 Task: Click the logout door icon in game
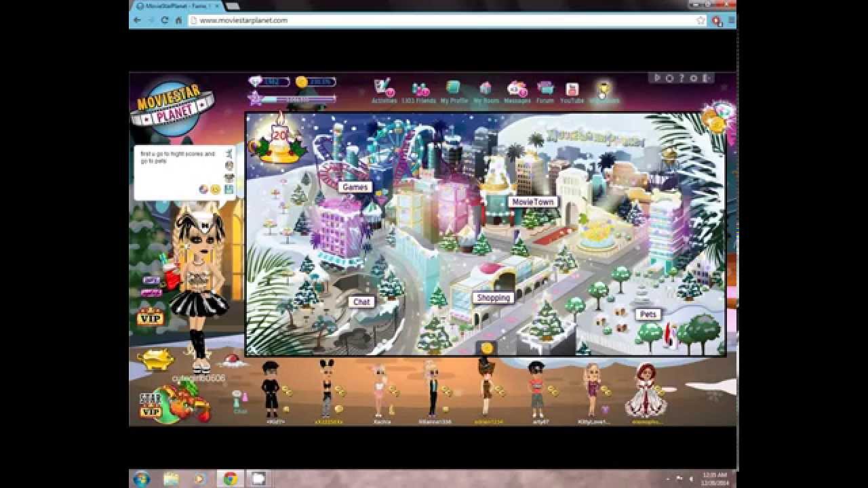pyautogui.click(x=707, y=78)
